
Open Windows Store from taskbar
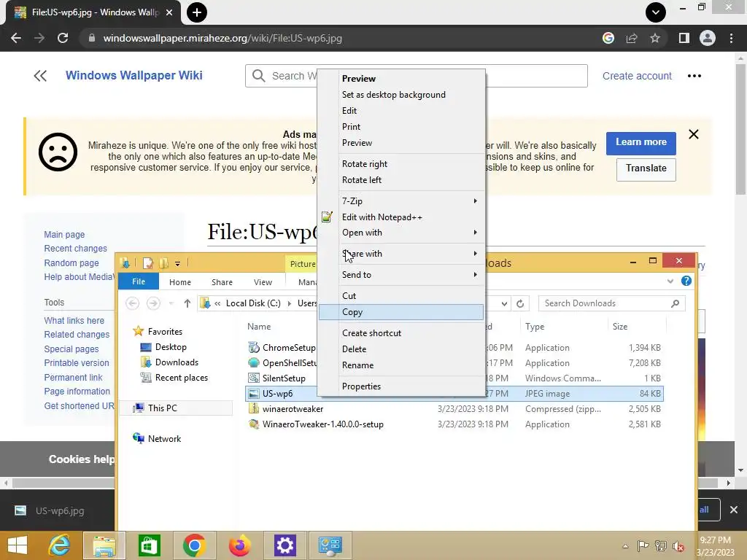pos(149,545)
